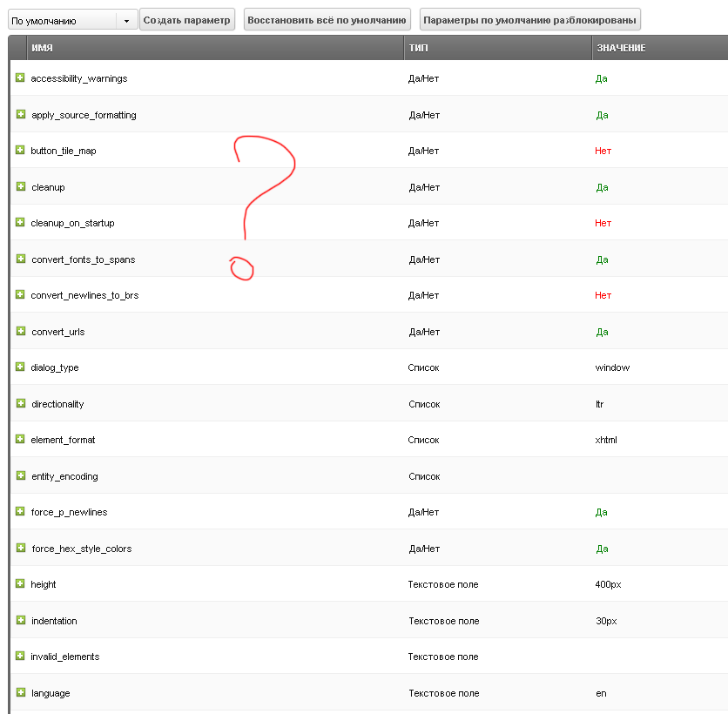Expand the dialog_type row plus icon
Image resolution: width=728 pixels, height=714 pixels.
[x=20, y=367]
